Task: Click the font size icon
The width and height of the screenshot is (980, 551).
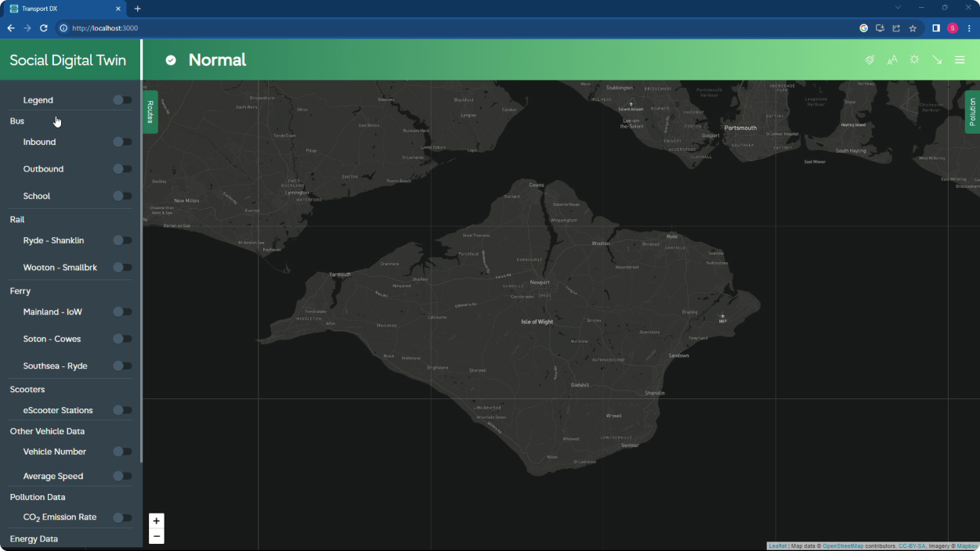Action: 891,59
